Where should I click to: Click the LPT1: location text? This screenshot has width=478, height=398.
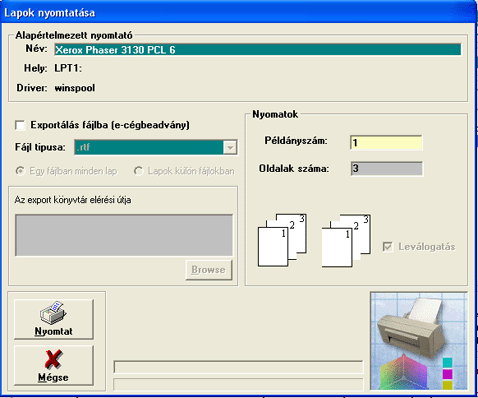pos(68,68)
